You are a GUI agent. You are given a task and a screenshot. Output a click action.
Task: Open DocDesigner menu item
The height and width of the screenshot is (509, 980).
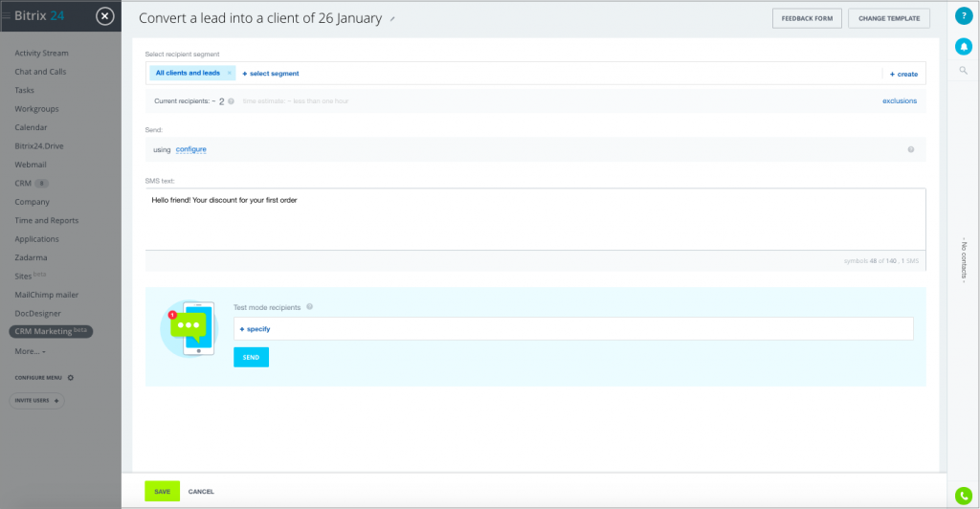point(37,314)
